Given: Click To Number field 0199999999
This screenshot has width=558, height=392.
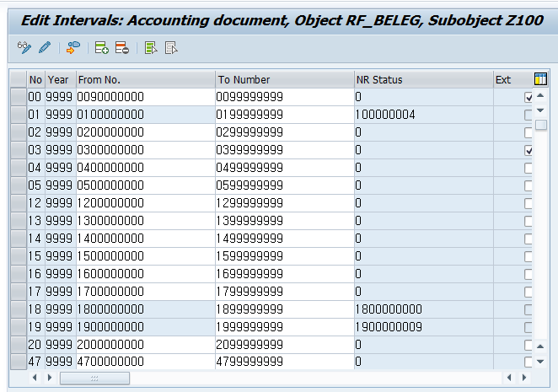Looking at the screenshot, I should point(285,115).
